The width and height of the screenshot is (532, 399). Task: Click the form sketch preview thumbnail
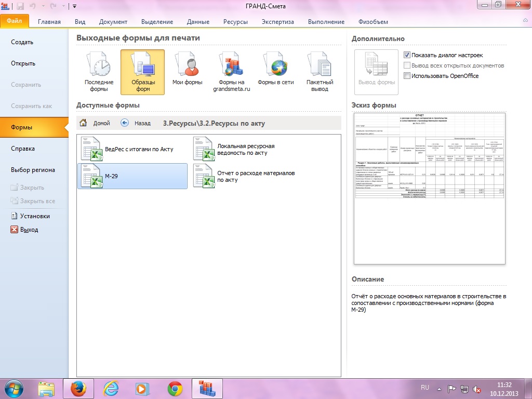coord(429,188)
